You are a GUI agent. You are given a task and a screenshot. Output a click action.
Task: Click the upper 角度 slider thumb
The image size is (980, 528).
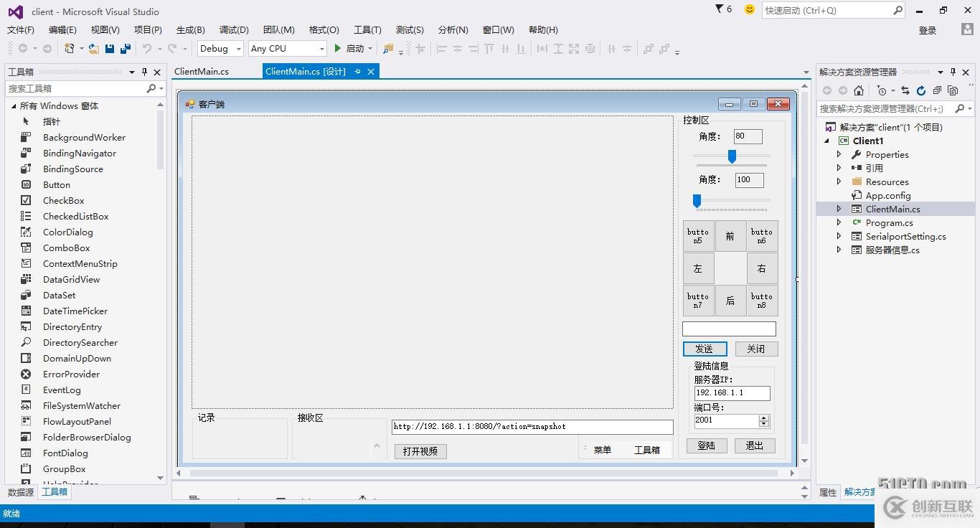coord(732,156)
